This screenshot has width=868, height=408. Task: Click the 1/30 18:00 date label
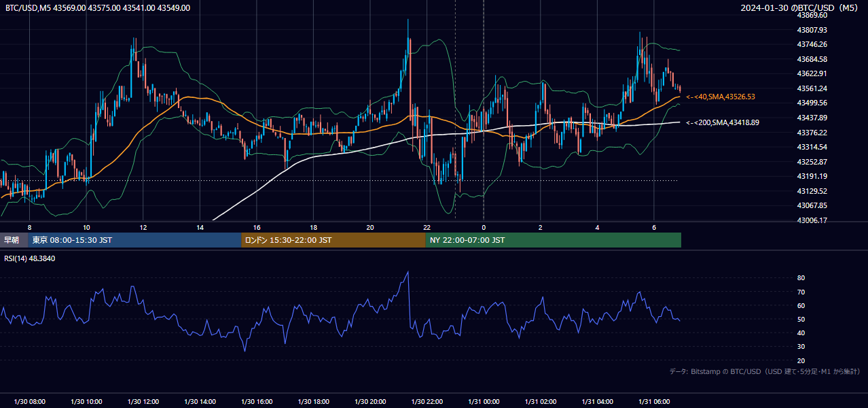[313, 402]
